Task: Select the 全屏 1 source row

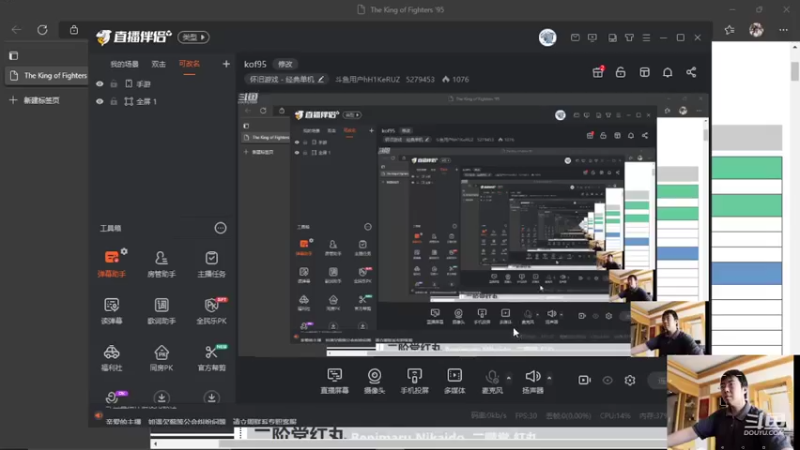Action: 162,102
